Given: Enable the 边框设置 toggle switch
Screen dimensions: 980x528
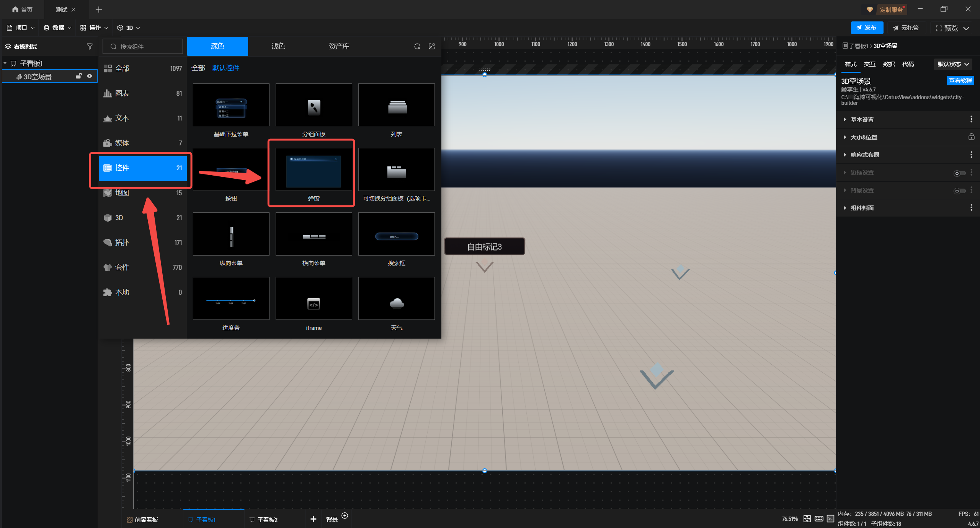Looking at the screenshot, I should [959, 173].
